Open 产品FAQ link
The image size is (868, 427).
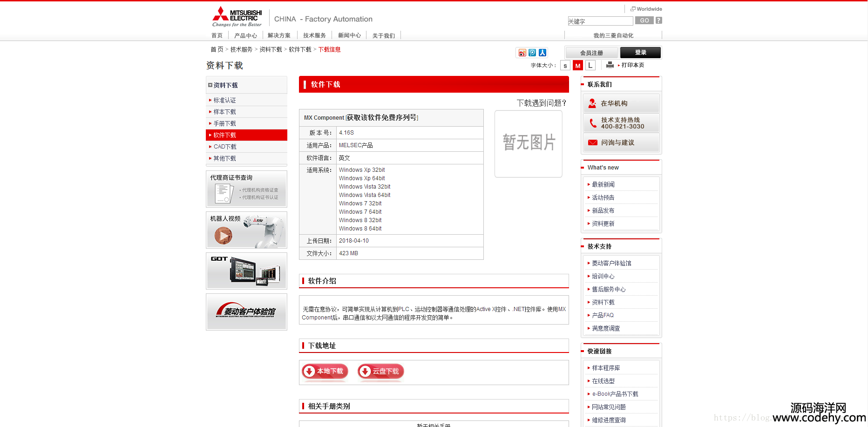click(x=603, y=315)
